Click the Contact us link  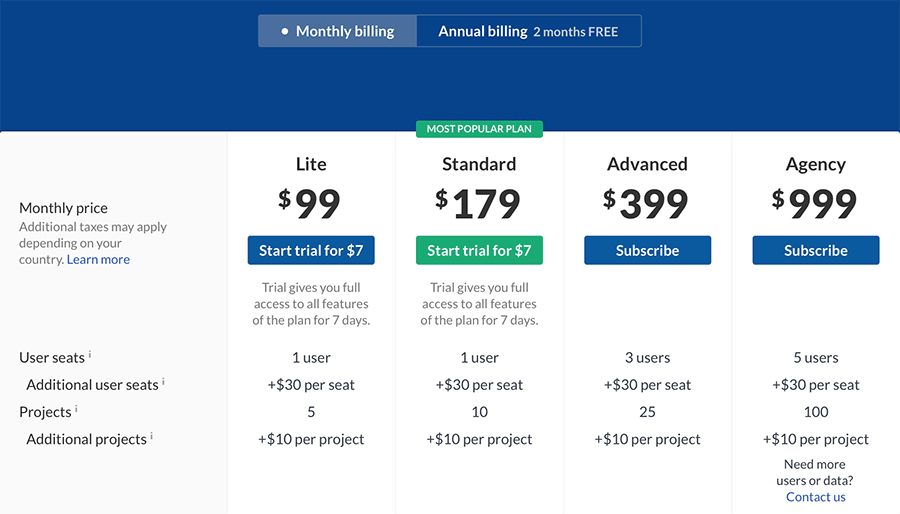coord(816,497)
